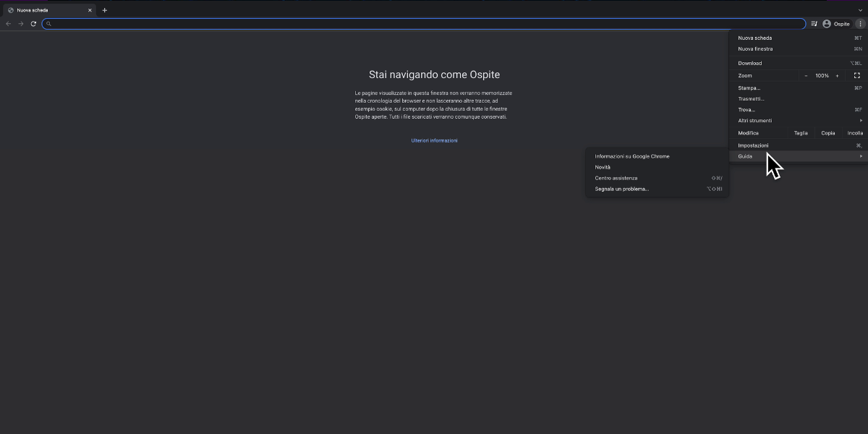
Task: Open the three-dot Chrome menu icon
Action: coord(860,23)
